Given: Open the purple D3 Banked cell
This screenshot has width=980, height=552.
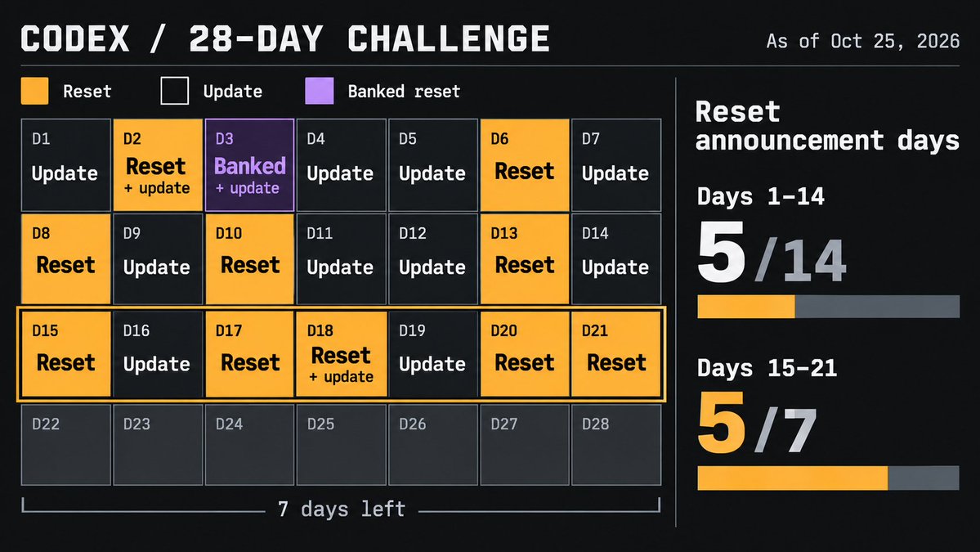Looking at the screenshot, I should click(x=249, y=165).
